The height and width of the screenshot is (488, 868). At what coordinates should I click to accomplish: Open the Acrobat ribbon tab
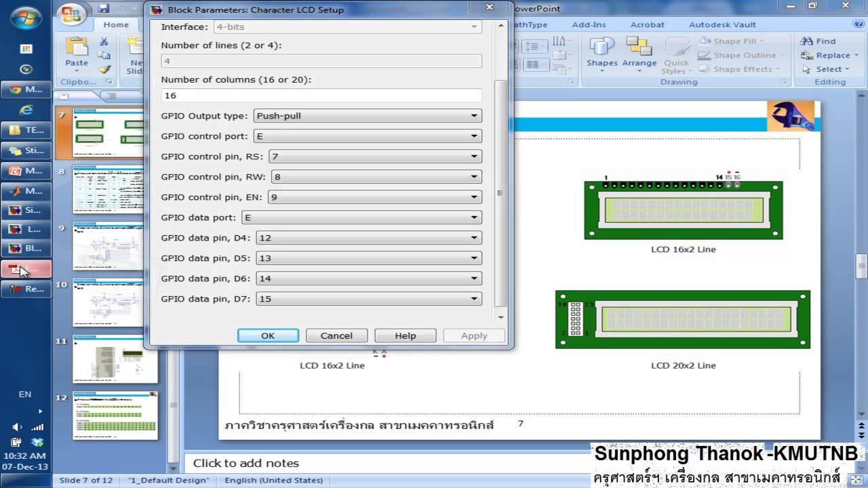648,24
